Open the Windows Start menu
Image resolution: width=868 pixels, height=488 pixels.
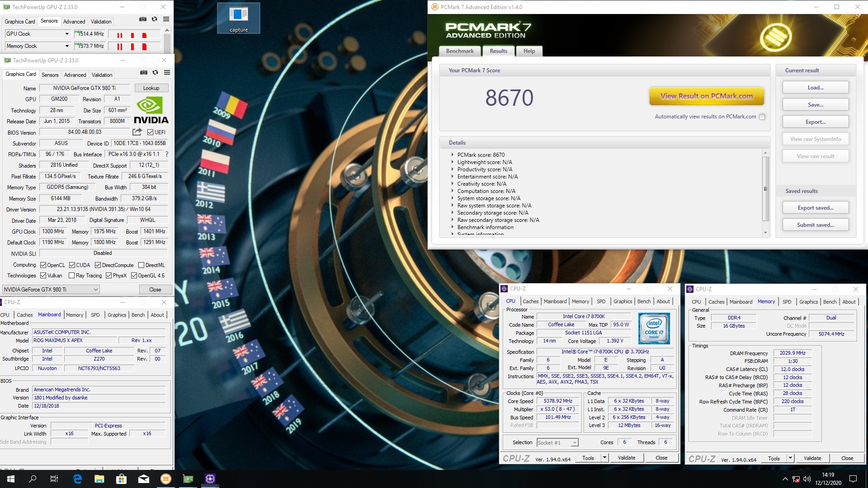point(11,479)
